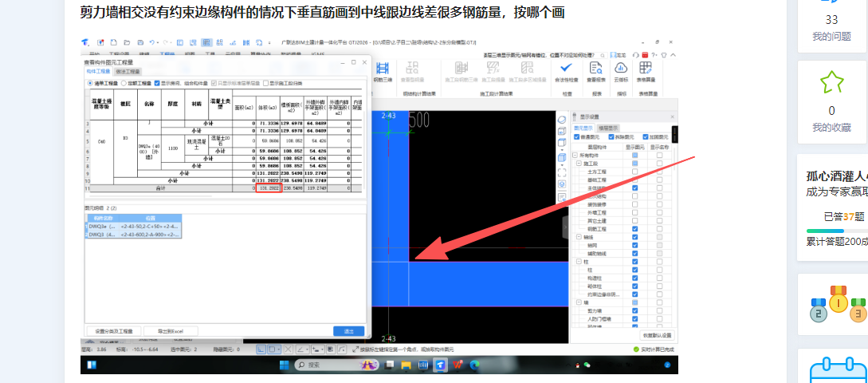This screenshot has height=383, width=868.
Task: Switch to 楼层显示 tab
Action: click(x=608, y=128)
